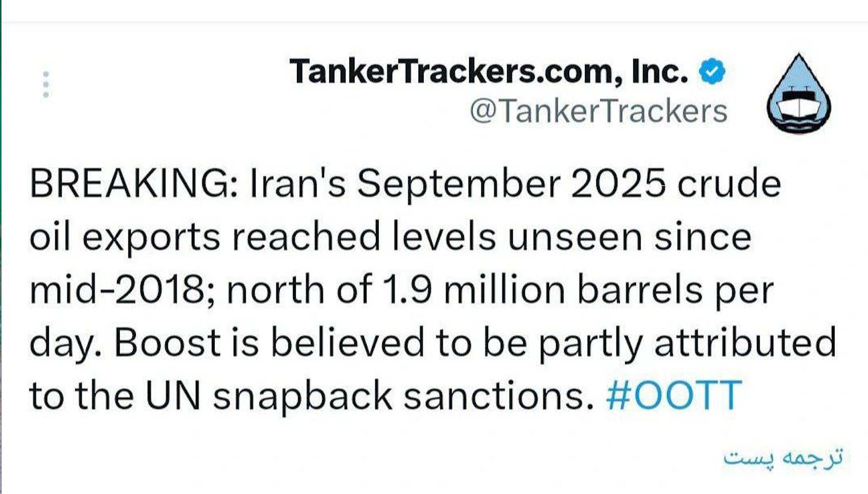Screen dimensions: 868x494
Task: Open the TankerTrackers.com, Inc. display name
Action: pos(489,71)
